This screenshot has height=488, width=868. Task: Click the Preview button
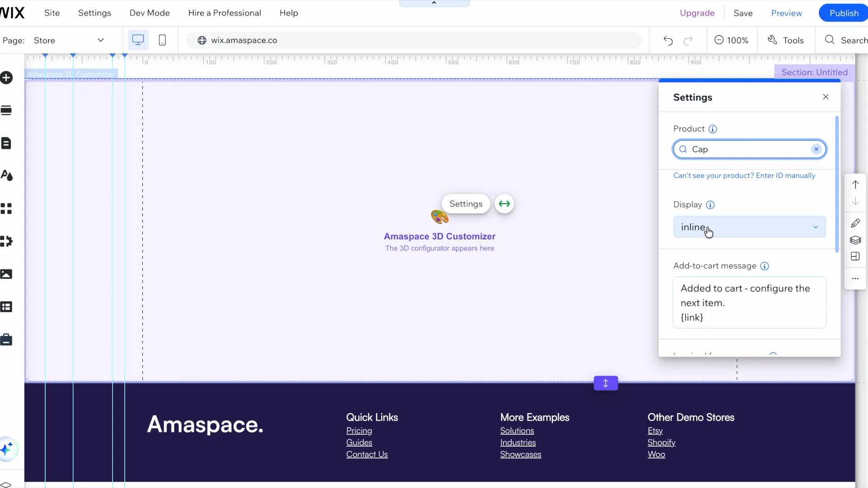pyautogui.click(x=787, y=13)
